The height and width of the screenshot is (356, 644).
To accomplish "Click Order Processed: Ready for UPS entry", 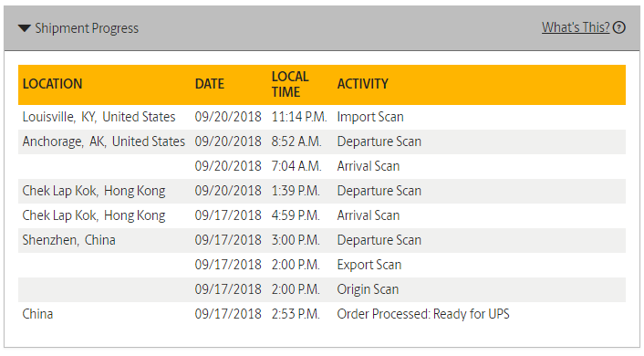I will tap(423, 315).
